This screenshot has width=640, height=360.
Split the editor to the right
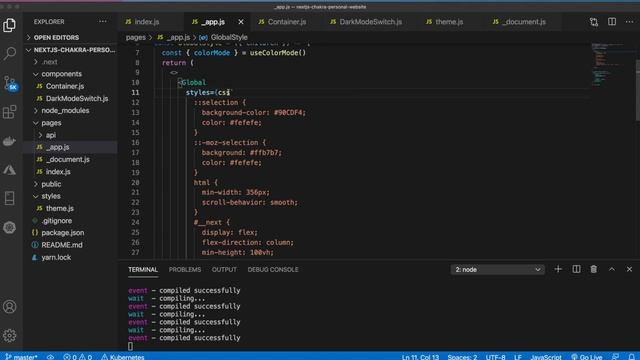[x=612, y=22]
